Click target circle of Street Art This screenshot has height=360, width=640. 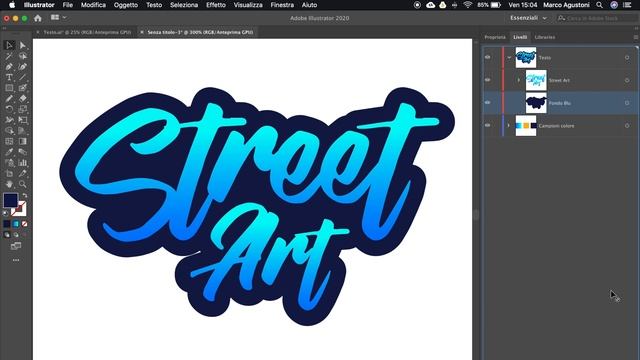coord(627,80)
